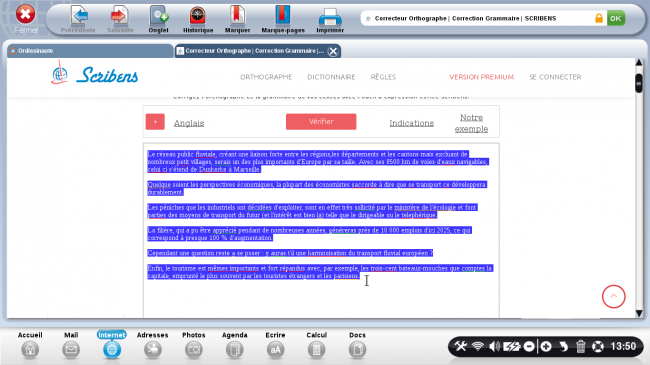The image size is (650, 365).
Task: Open the Adresses contacts icon
Action: 153,350
